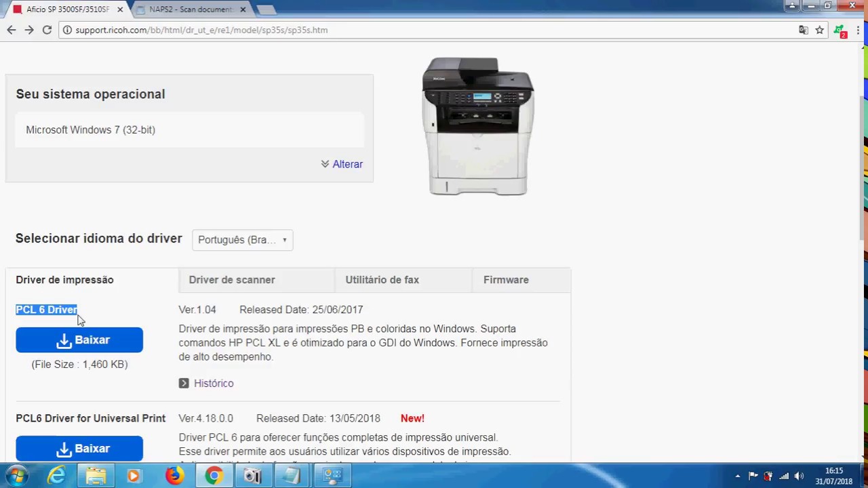This screenshot has height=488, width=868.
Task: Open the camera app in taskbar
Action: [252, 476]
